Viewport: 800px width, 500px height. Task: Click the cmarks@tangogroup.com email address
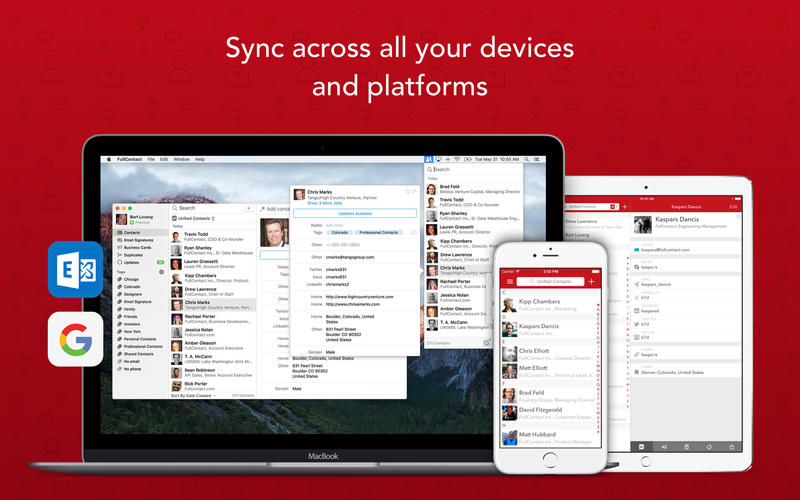[350, 257]
